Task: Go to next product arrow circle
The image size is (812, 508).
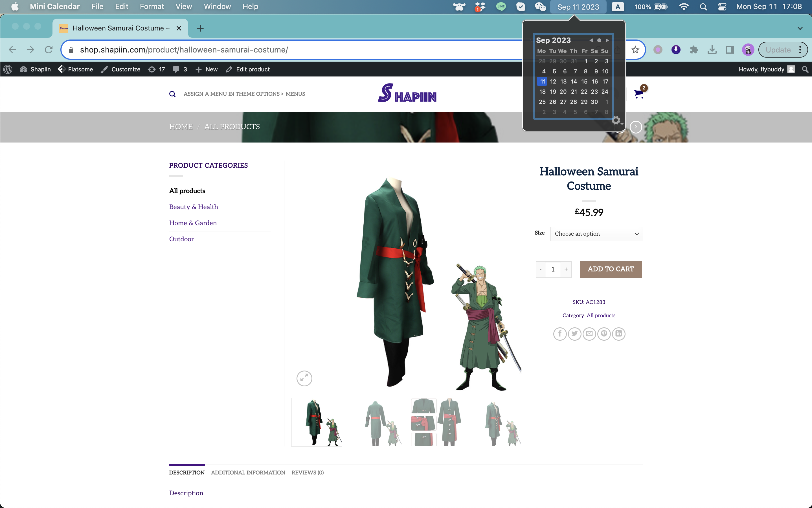Action: point(636,127)
